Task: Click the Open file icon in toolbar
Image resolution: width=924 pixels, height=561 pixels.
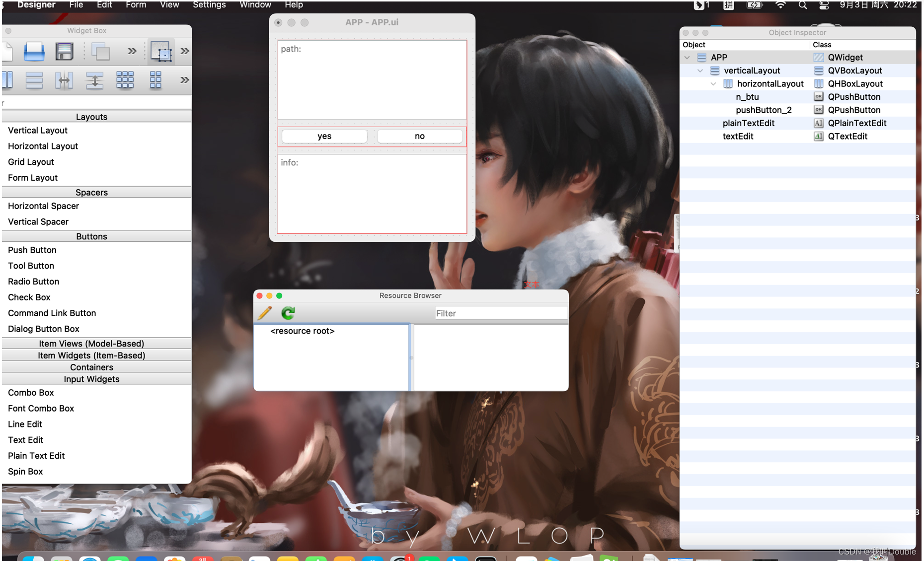Action: (34, 51)
